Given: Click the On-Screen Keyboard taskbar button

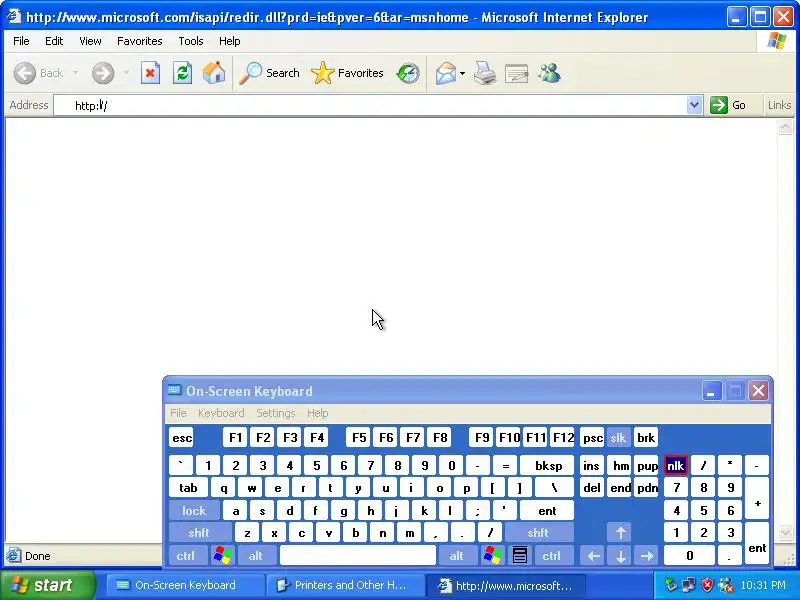Looking at the screenshot, I should 185,585.
